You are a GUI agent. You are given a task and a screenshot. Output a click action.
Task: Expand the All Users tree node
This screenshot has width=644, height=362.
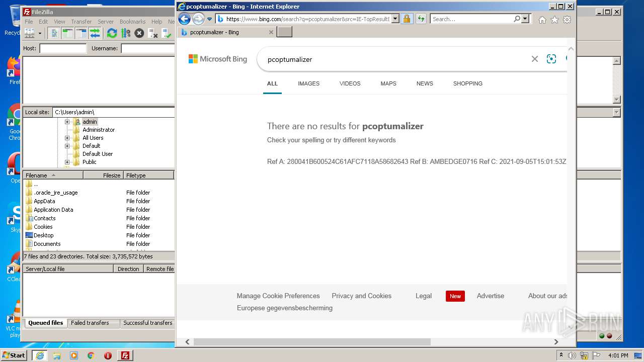[x=67, y=138]
